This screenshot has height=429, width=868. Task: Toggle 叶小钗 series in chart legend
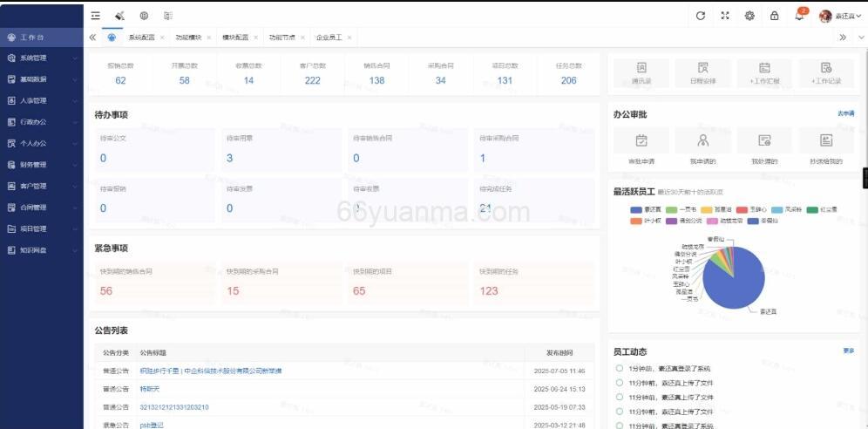[x=646, y=221]
